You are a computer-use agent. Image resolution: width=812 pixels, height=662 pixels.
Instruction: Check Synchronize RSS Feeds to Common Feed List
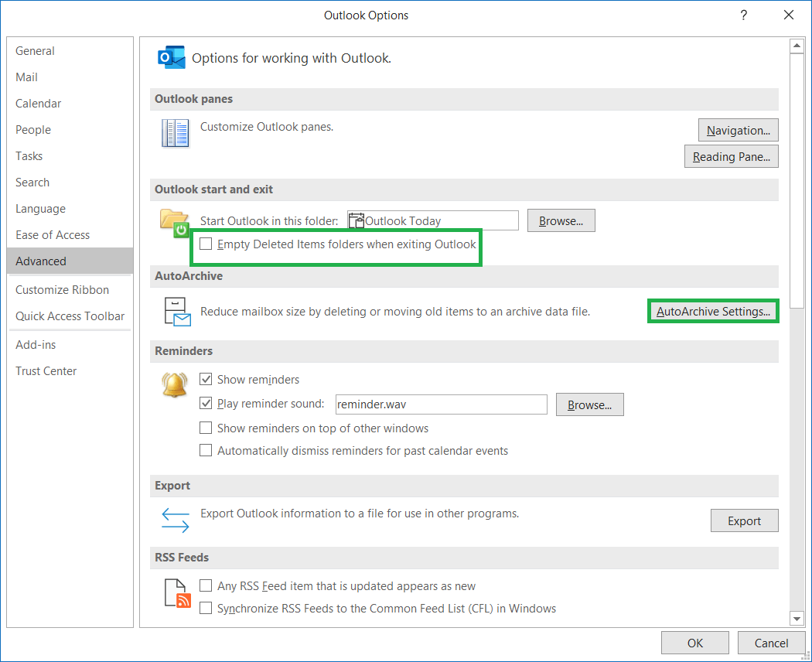pyautogui.click(x=206, y=608)
